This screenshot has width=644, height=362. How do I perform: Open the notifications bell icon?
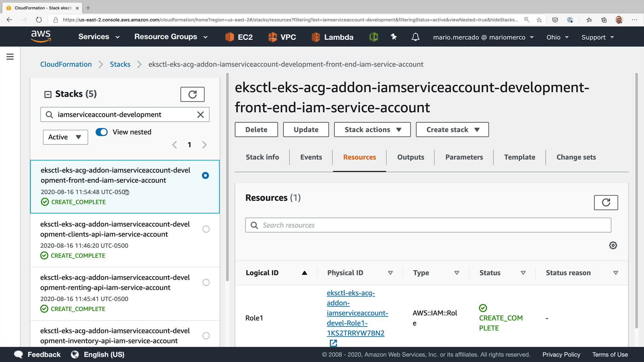click(415, 37)
